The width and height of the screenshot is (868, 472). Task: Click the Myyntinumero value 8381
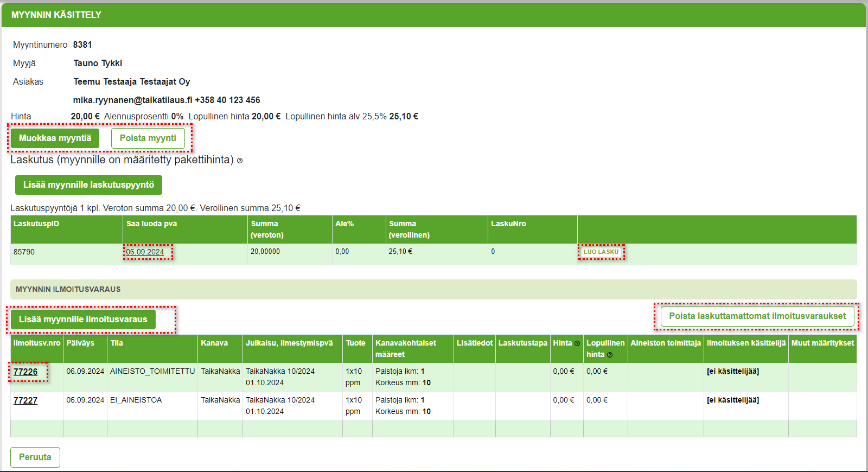coord(82,44)
